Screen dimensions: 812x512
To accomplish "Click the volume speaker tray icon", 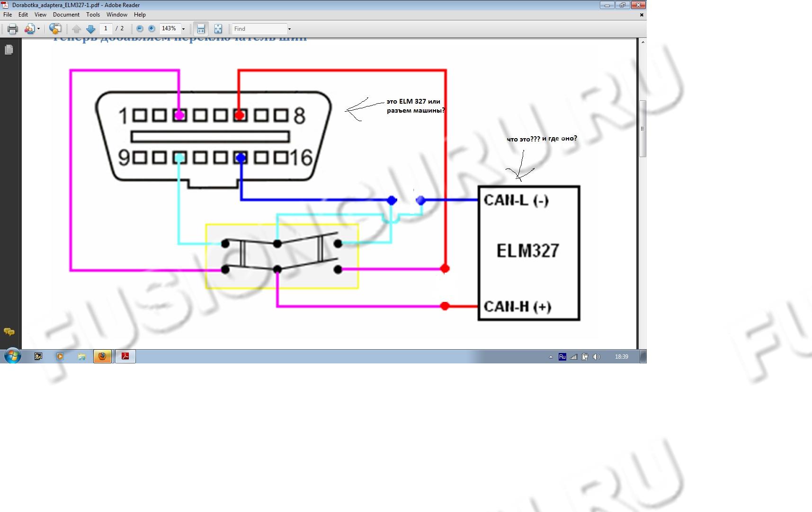I will [596, 357].
